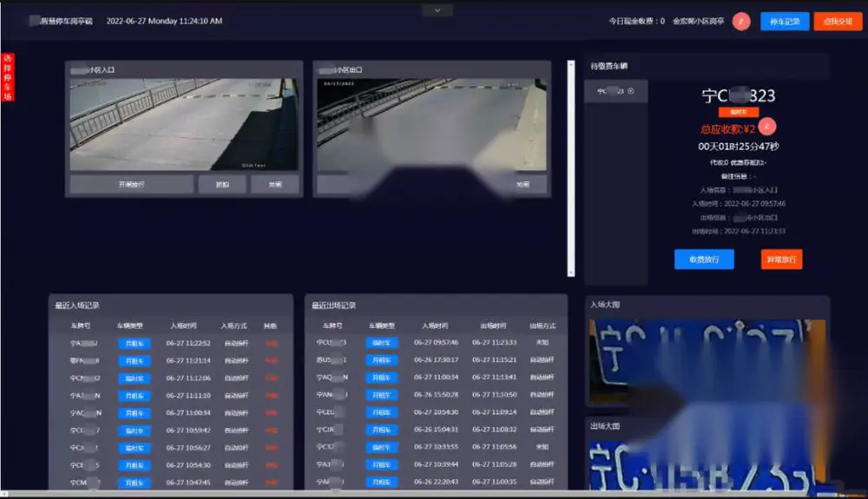This screenshot has height=499, width=868.
Task: Click 开闸放行 under the entrance camera
Action: click(132, 184)
